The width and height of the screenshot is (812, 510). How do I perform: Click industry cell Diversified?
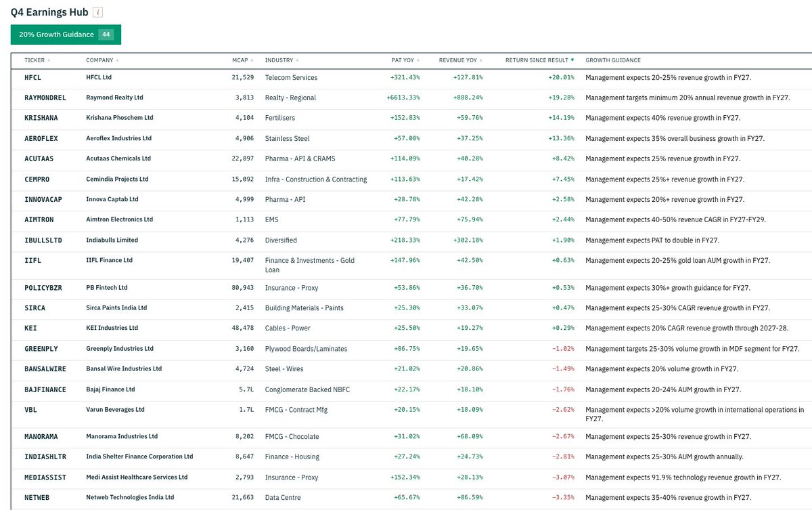281,240
